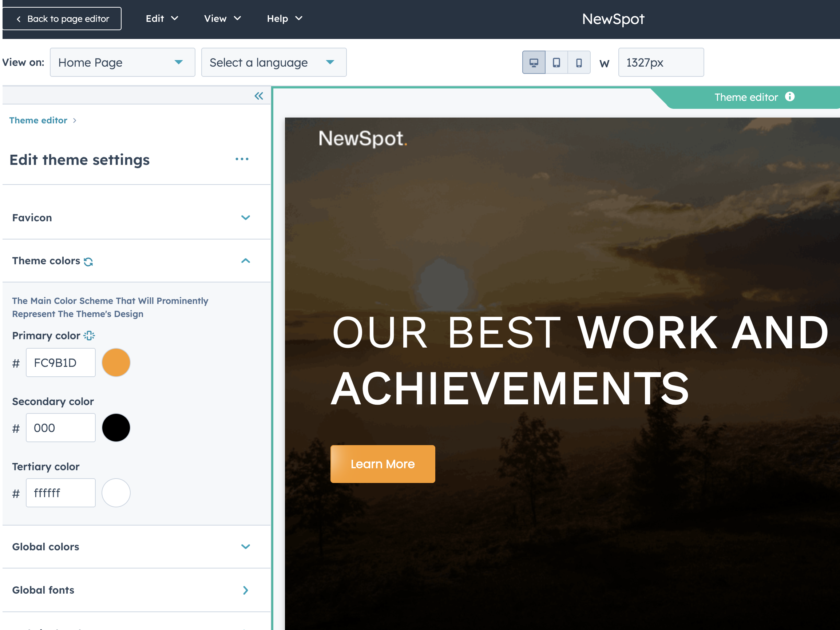Collapse the Theme colors section
The width and height of the screenshot is (840, 630).
click(x=245, y=261)
